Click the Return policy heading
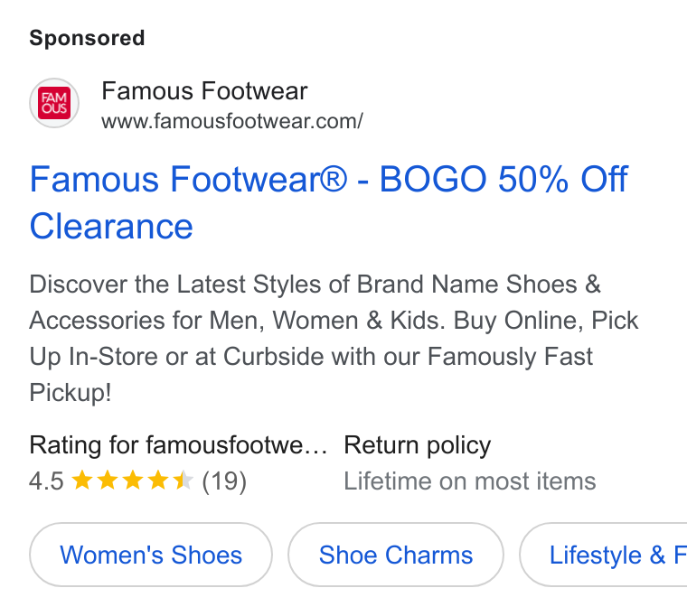 417,445
